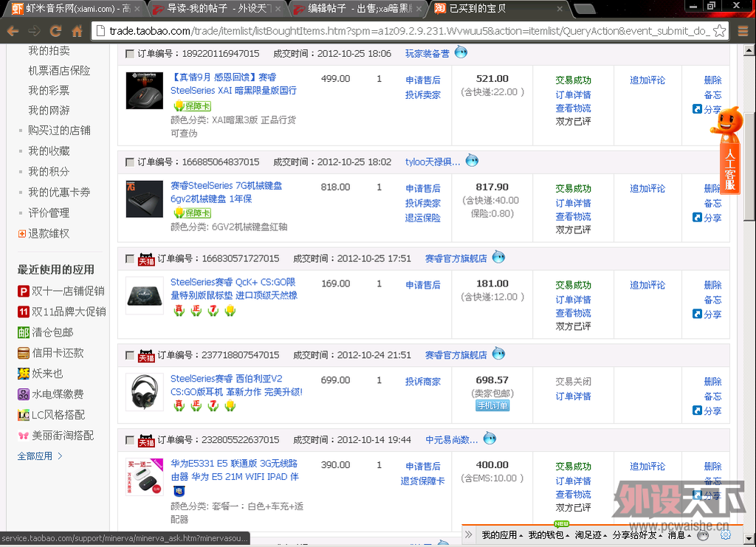Click 查看物流 for the 华为E5331 order
Screen dimensions: 756x547
(x=573, y=494)
